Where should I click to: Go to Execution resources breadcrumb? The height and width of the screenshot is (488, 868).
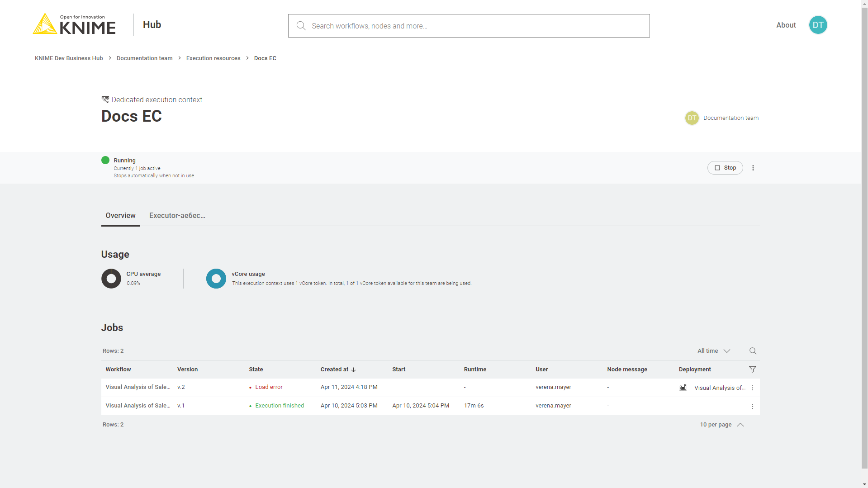point(213,58)
